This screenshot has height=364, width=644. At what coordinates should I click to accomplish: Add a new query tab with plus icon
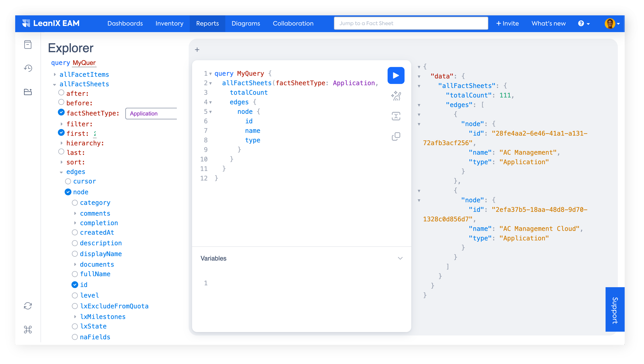(197, 50)
